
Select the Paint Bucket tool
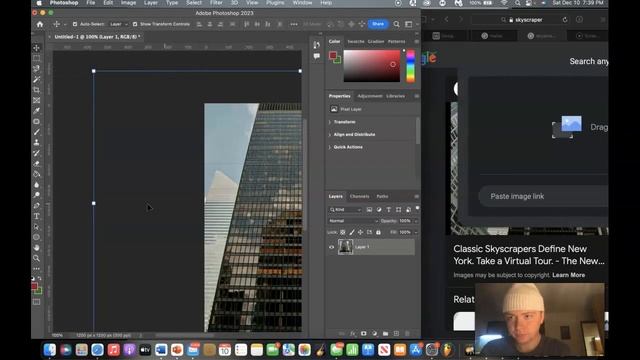tap(36, 174)
